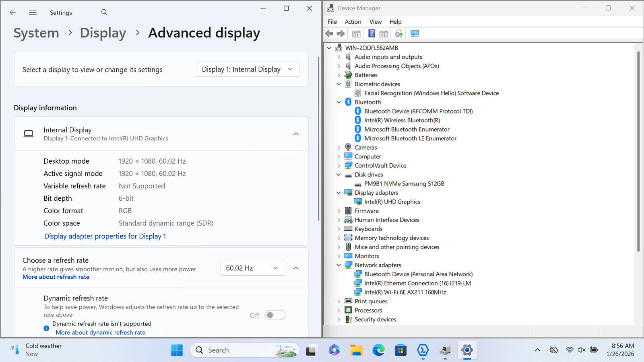This screenshot has height=362, width=644.
Task: Open the Action menu in Device Manager
Action: [353, 22]
